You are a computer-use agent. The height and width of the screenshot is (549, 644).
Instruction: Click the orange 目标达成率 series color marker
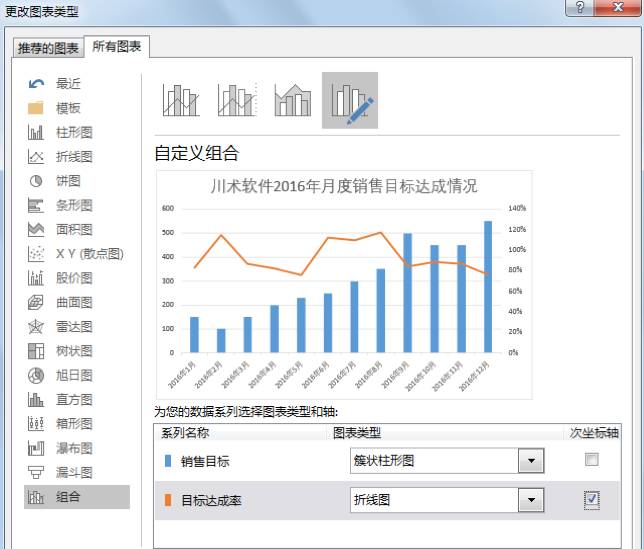(x=168, y=500)
